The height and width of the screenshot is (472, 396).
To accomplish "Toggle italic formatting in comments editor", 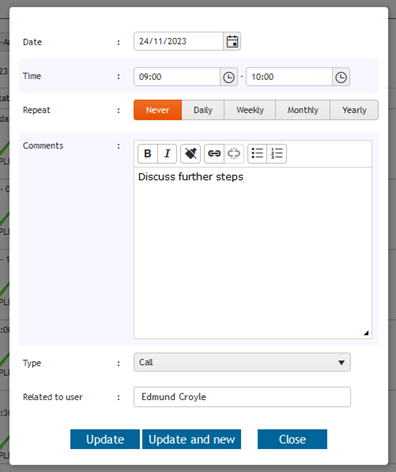I will point(167,154).
